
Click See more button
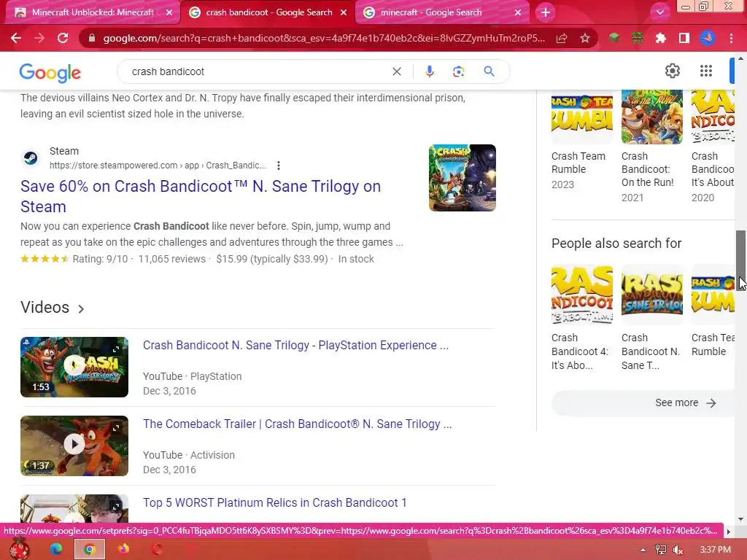pos(643,402)
